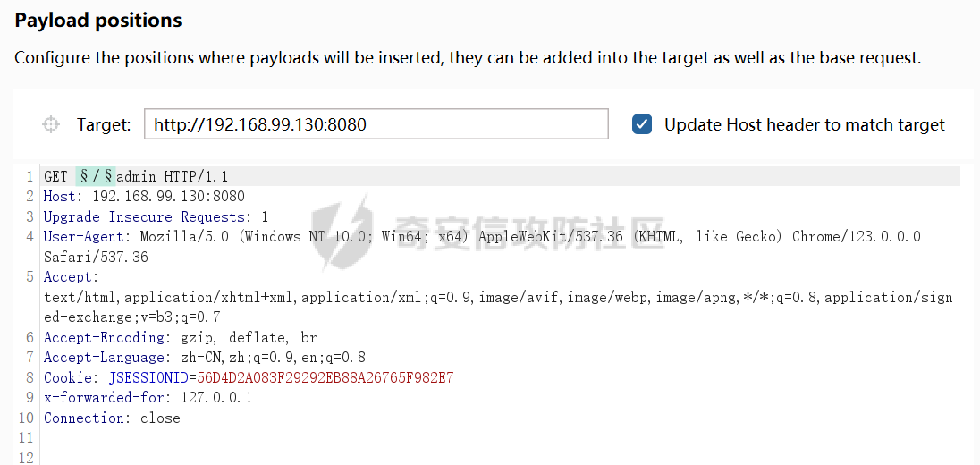The width and height of the screenshot is (980, 465).
Task: Click the Accept header name
Action: point(71,277)
